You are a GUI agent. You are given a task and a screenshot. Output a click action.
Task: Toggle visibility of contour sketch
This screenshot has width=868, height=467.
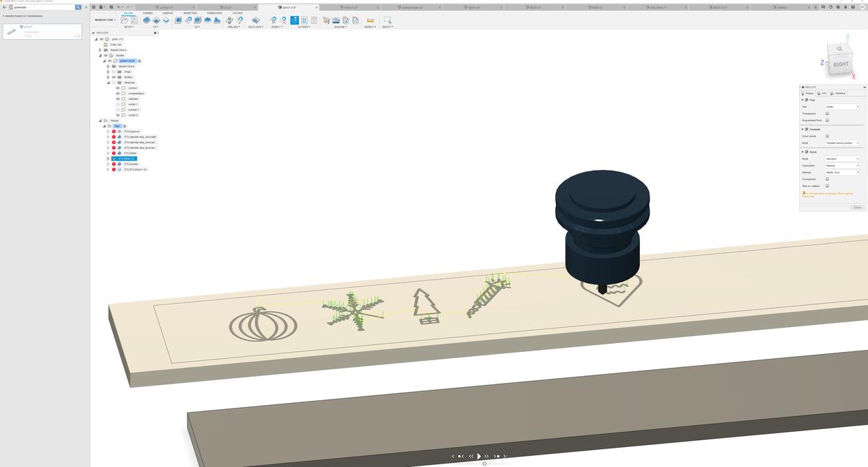[x=118, y=88]
